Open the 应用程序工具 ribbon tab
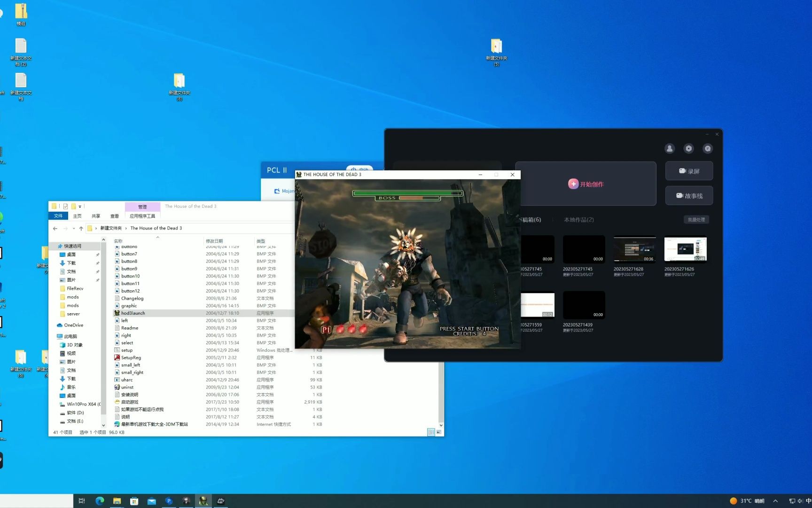This screenshot has width=812, height=508. click(142, 216)
